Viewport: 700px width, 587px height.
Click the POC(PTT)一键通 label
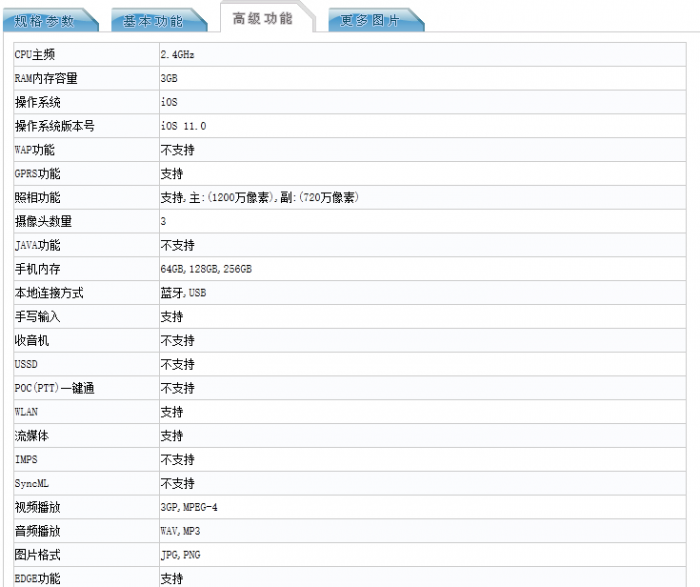point(54,388)
